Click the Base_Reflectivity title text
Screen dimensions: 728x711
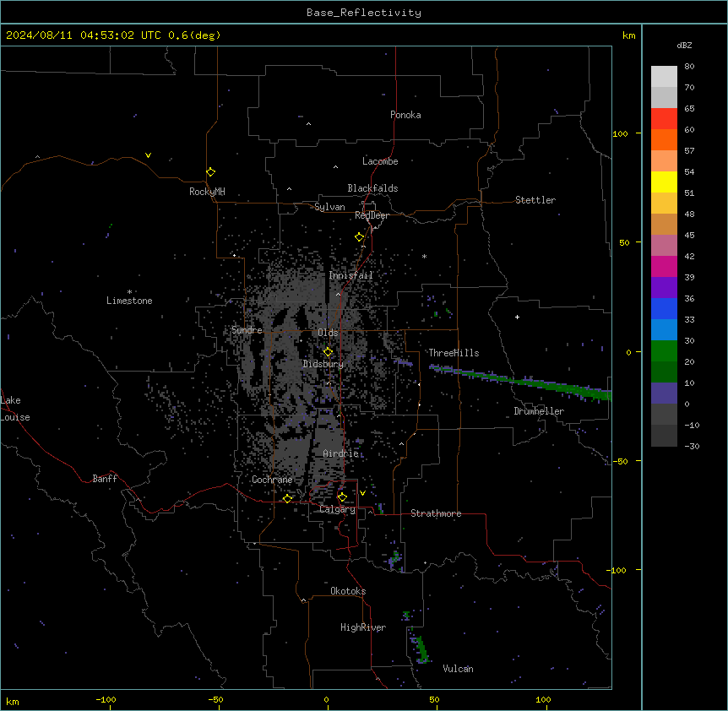click(x=364, y=13)
